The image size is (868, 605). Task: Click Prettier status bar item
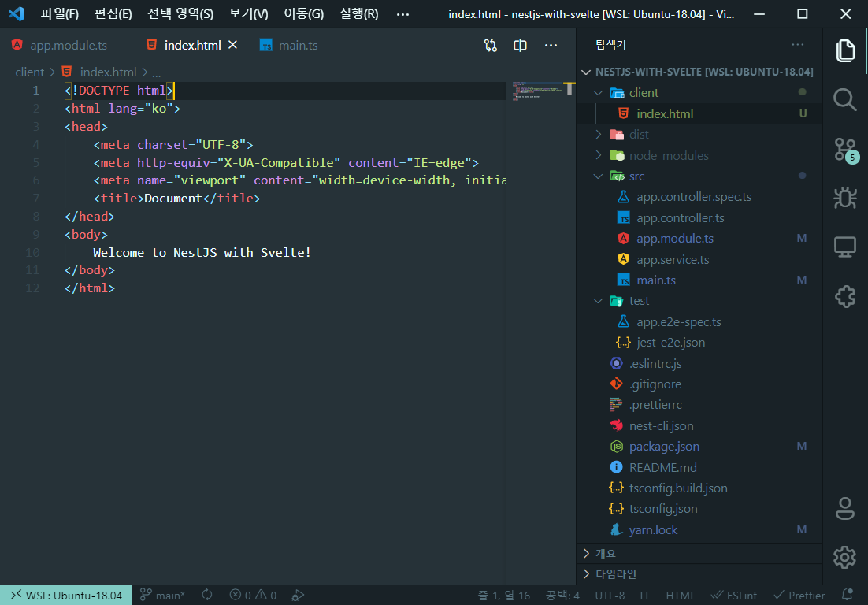click(799, 595)
